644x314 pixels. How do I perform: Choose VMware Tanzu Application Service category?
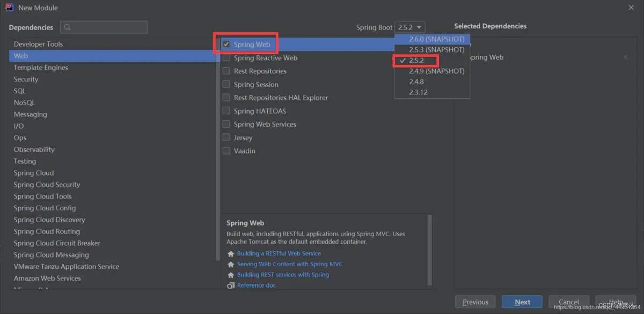pyautogui.click(x=67, y=267)
